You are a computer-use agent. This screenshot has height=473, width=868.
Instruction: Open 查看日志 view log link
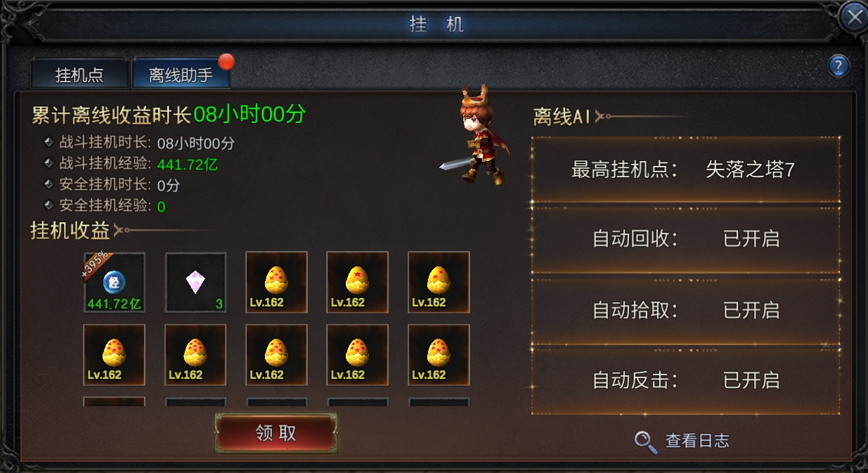pos(697,441)
